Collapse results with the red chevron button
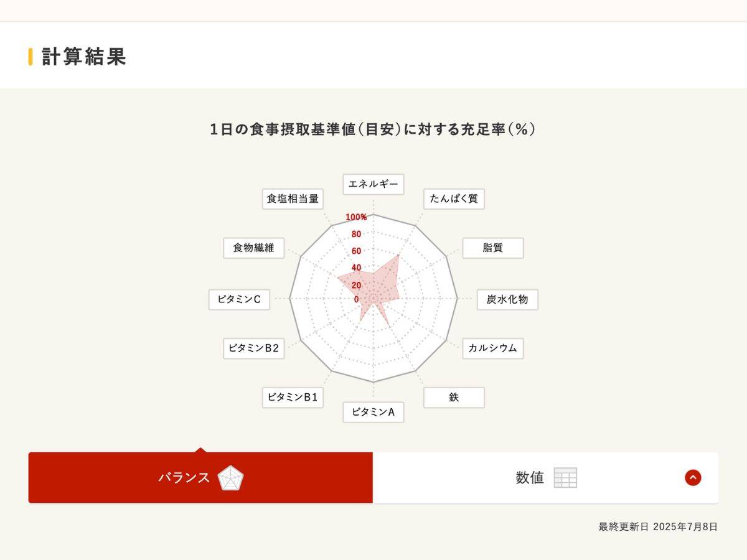Image resolution: width=747 pixels, height=560 pixels. point(693,478)
